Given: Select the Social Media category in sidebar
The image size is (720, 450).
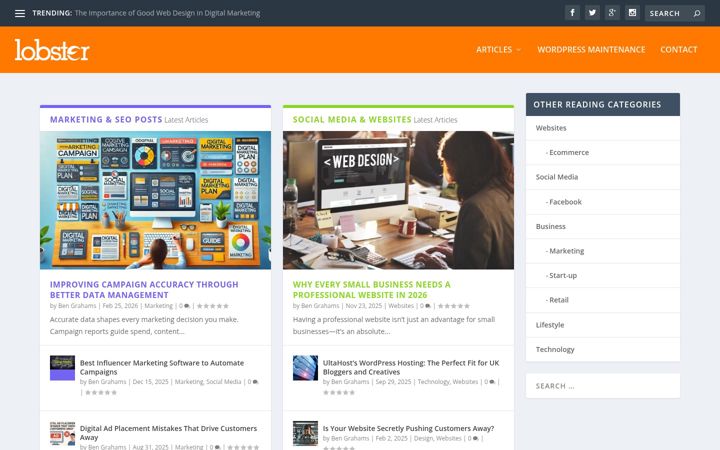Looking at the screenshot, I should click(557, 177).
